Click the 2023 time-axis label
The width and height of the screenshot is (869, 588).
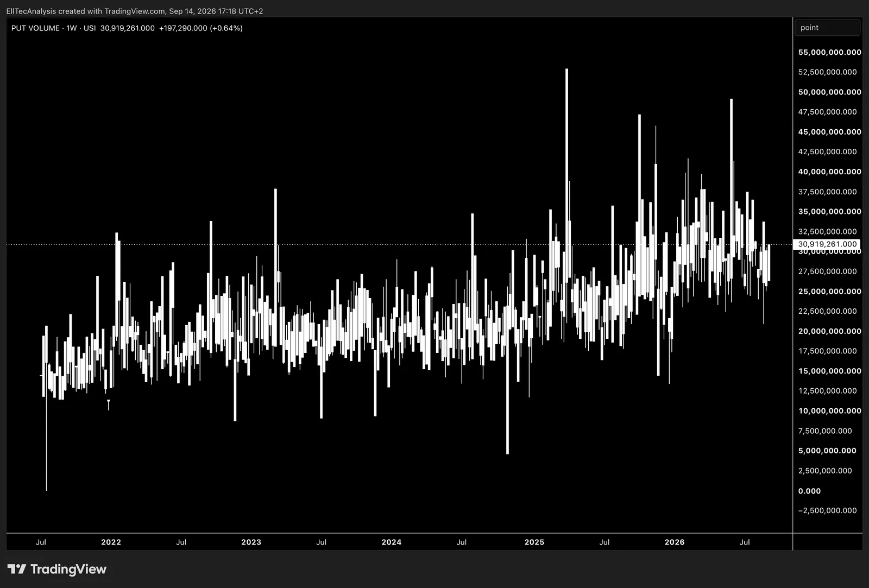coord(251,542)
